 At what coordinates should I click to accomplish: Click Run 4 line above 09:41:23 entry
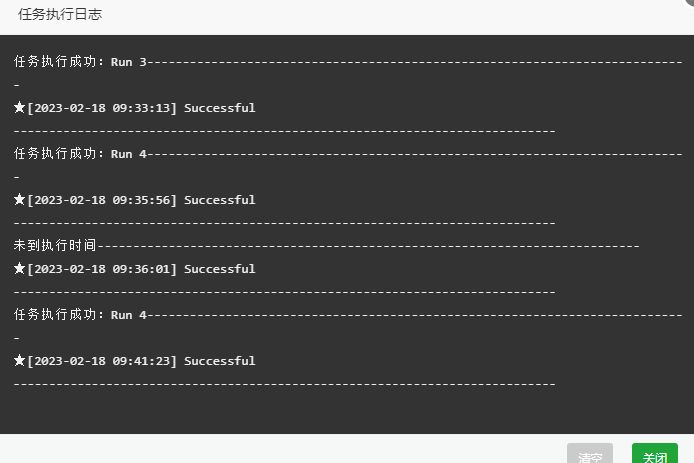pos(348,315)
